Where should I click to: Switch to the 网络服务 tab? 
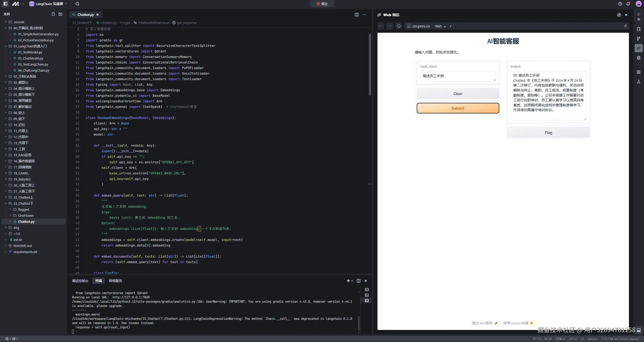click(115, 281)
